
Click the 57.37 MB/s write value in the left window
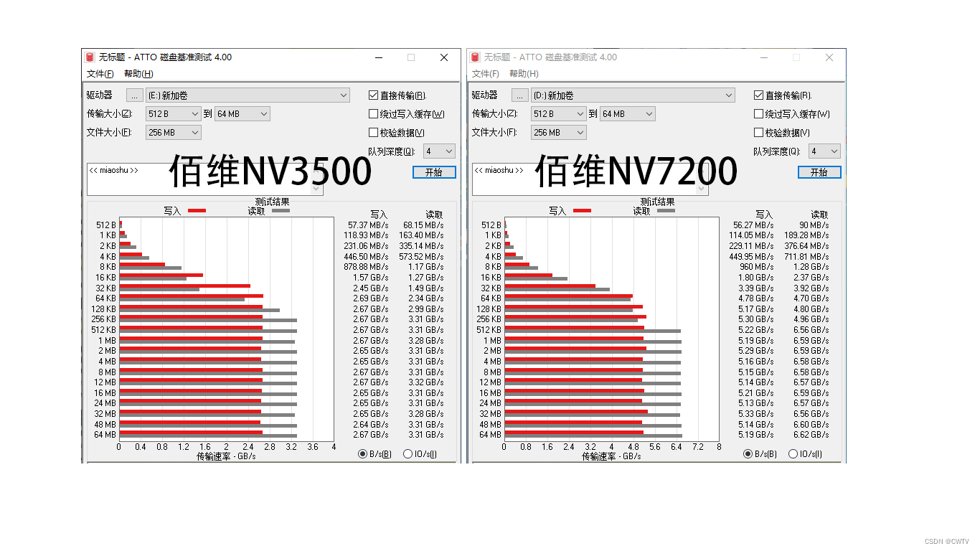[368, 225]
